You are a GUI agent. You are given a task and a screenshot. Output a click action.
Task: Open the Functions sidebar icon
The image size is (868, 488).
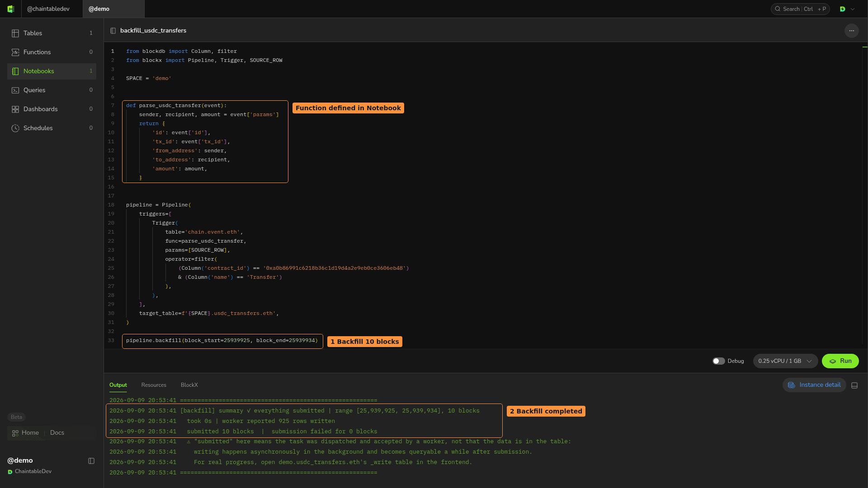point(15,52)
